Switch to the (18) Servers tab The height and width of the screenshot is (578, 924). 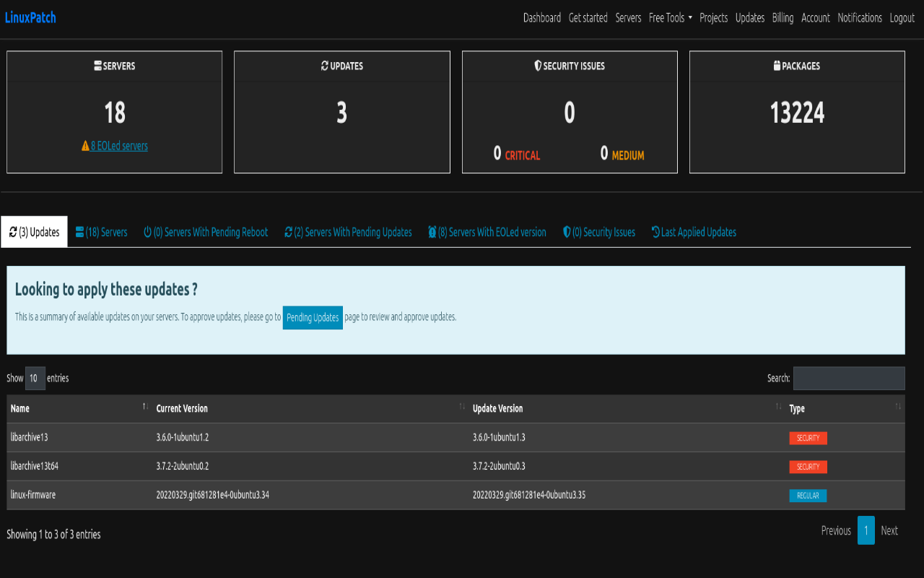(x=101, y=232)
